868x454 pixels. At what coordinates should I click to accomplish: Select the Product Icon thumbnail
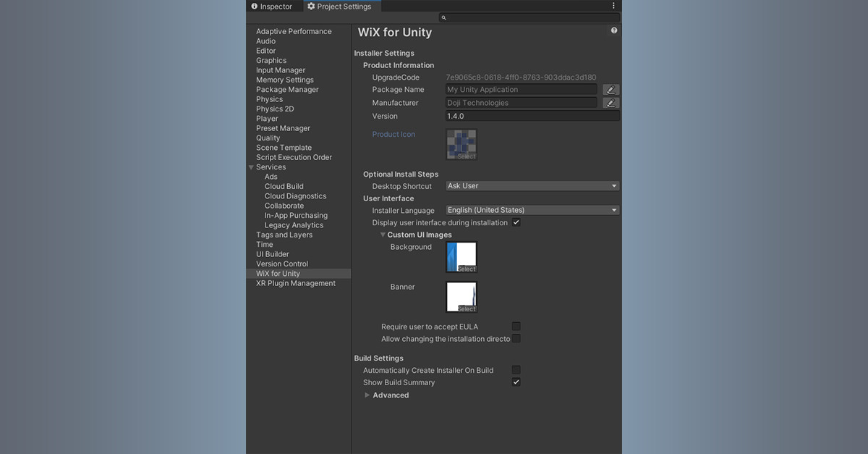[x=461, y=144]
